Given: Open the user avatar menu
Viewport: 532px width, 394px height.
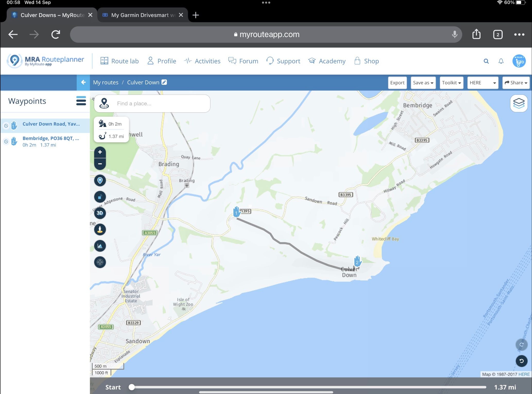Looking at the screenshot, I should [x=519, y=61].
